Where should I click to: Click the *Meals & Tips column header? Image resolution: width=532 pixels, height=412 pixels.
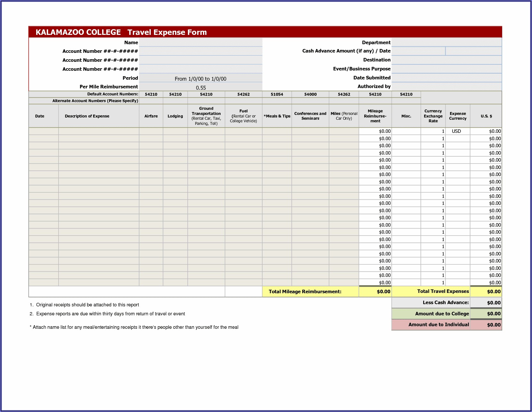pos(277,116)
